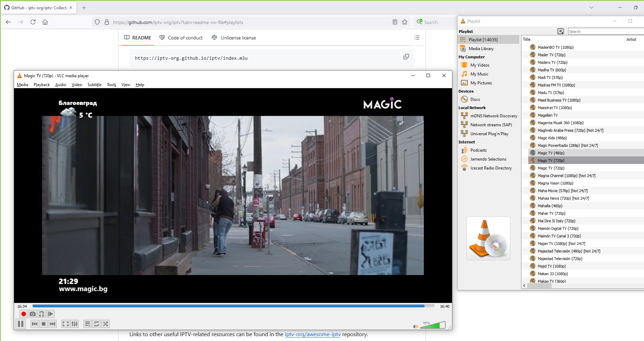This screenshot has width=644, height=341.
Task: Mute audio using the speaker icon
Action: [x=416, y=327]
